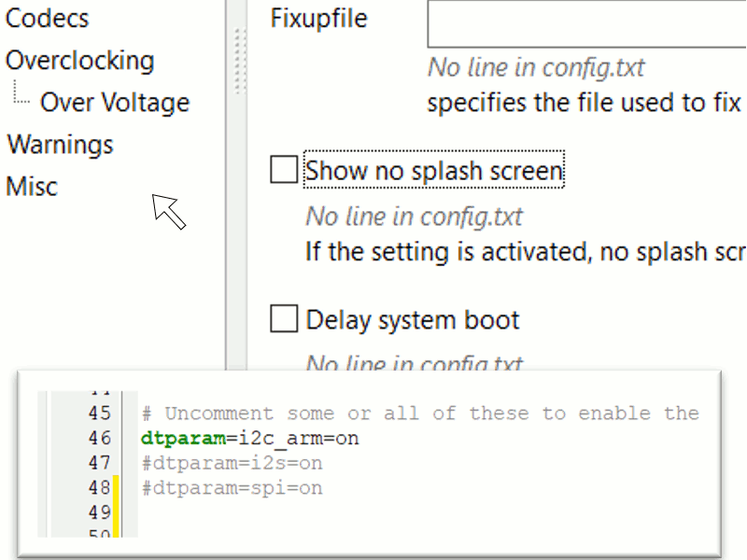Image resolution: width=747 pixels, height=560 pixels.
Task: Click the Show no splash screen label text
Action: point(433,170)
